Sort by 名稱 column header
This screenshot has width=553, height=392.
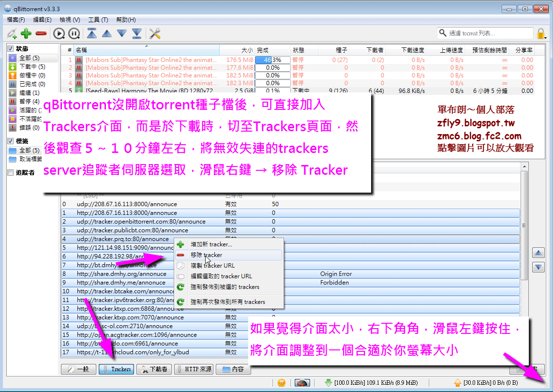147,50
